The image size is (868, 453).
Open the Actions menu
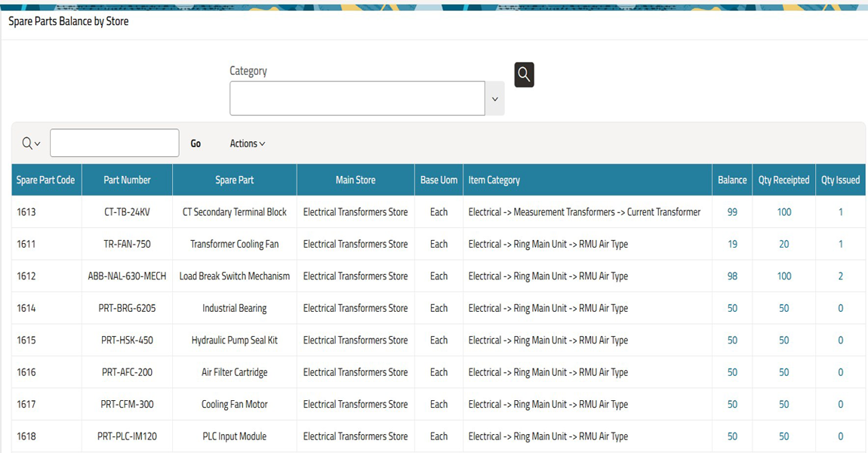pos(248,143)
